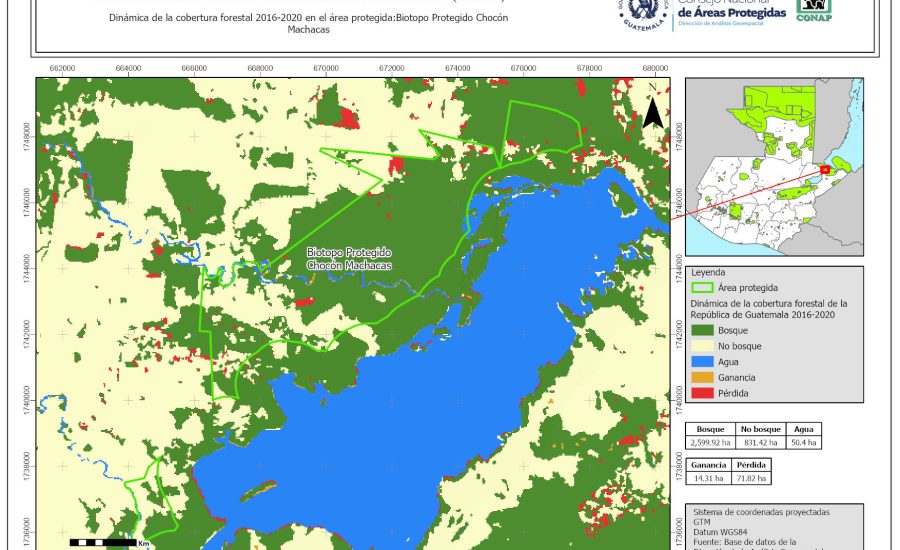Click the Pérdida 71.82 ha table value
The image size is (900, 550).
tap(751, 479)
